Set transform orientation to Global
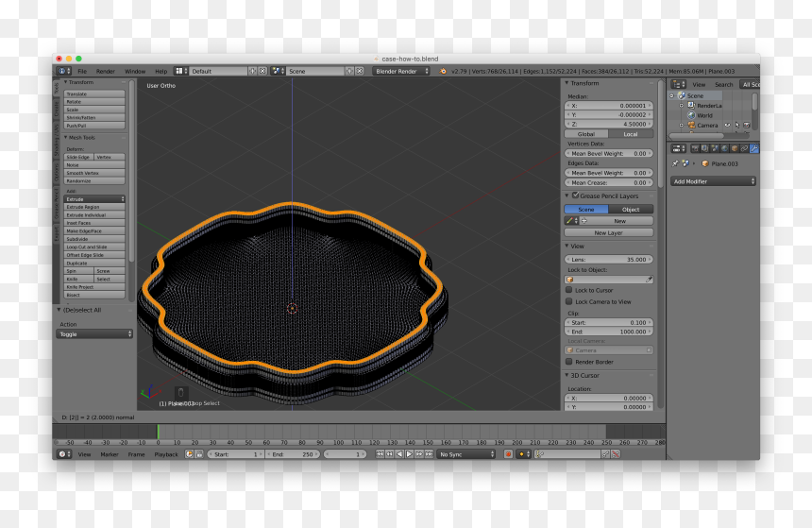This screenshot has width=812, height=528. pos(586,134)
